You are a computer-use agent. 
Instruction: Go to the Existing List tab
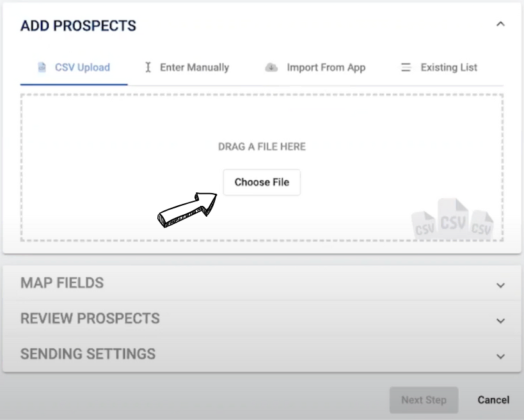coord(449,67)
